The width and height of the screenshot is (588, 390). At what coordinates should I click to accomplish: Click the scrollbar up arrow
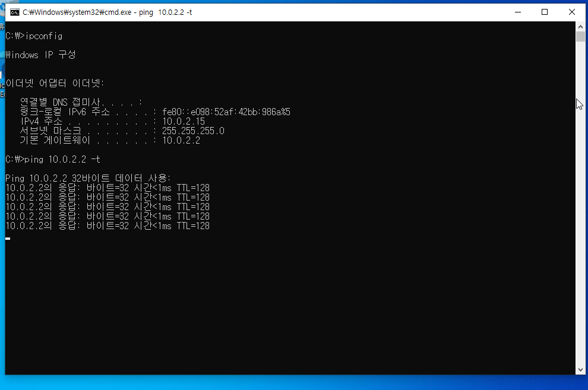coord(580,27)
